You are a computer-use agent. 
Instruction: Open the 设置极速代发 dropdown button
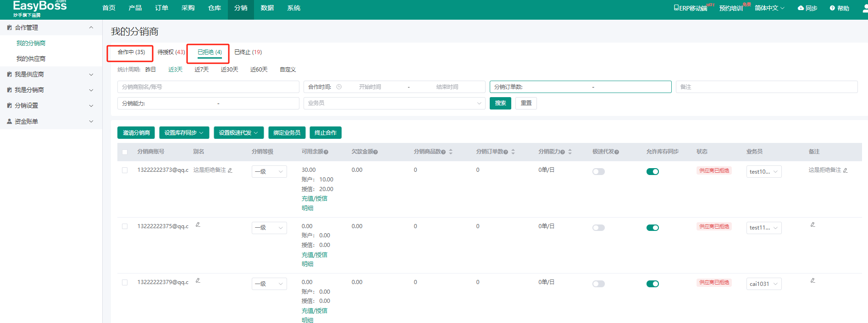point(239,133)
